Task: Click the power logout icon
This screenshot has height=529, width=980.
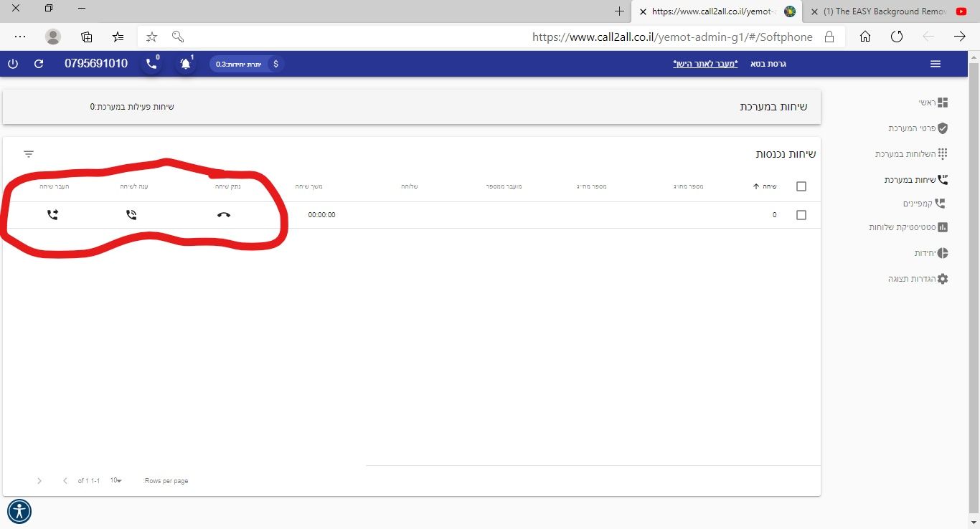Action: point(13,64)
